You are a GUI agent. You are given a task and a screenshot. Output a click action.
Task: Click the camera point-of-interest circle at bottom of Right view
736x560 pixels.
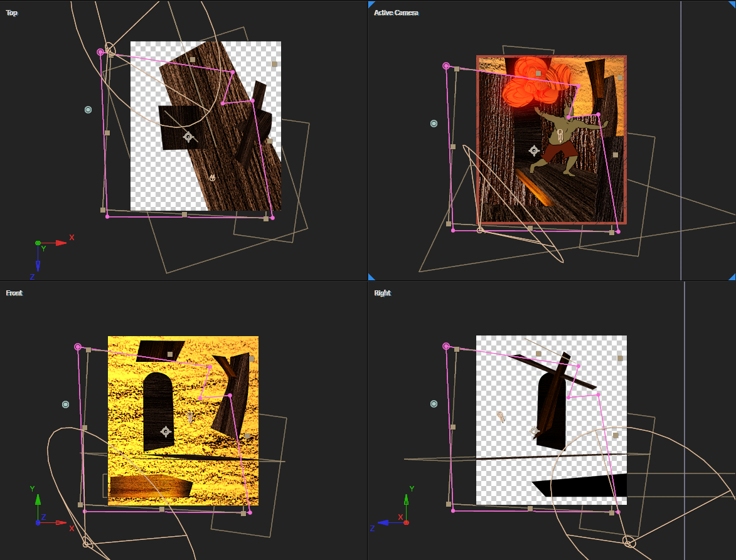click(x=629, y=542)
